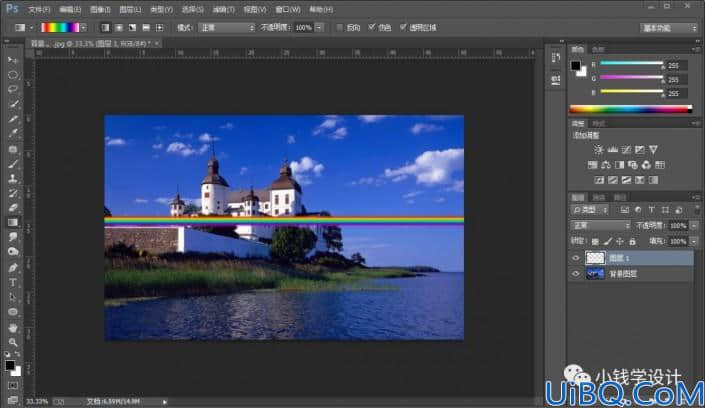Screen dimensions: 705x408
Task: Open the 模式 blend mode dropdown in options bar
Action: (227, 28)
